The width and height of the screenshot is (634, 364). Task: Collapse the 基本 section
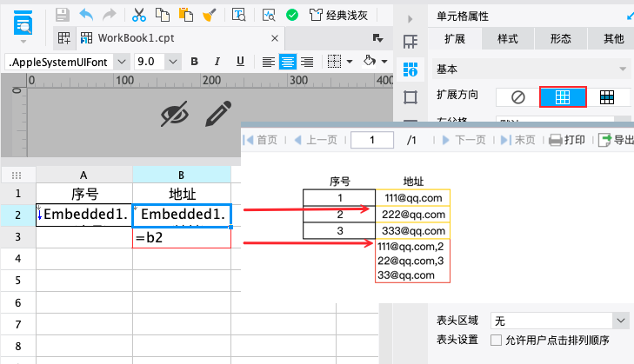623,69
